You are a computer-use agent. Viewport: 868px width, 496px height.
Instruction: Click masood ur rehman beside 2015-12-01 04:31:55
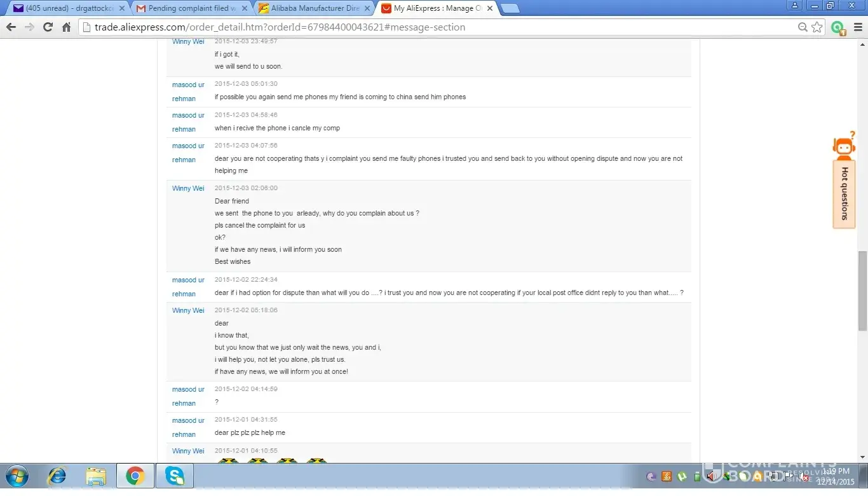[188, 427]
